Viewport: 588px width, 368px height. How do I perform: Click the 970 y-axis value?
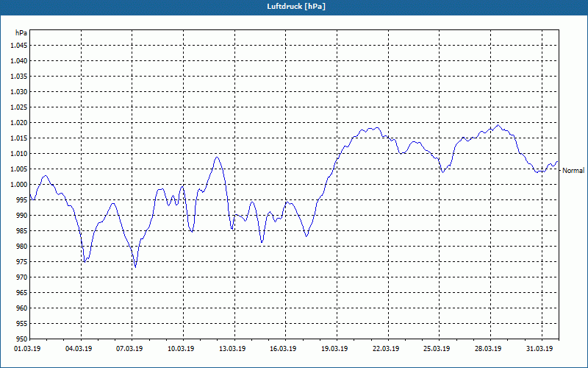[22, 277]
